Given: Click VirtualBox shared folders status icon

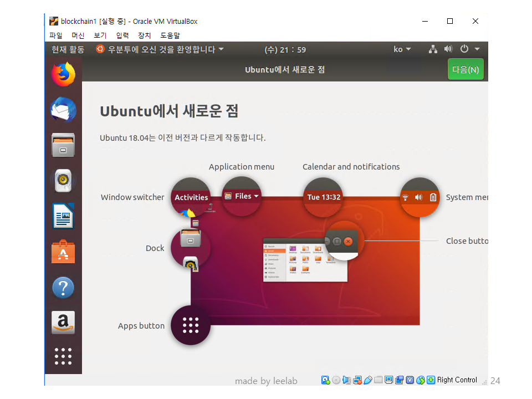Looking at the screenshot, I should click(378, 380).
